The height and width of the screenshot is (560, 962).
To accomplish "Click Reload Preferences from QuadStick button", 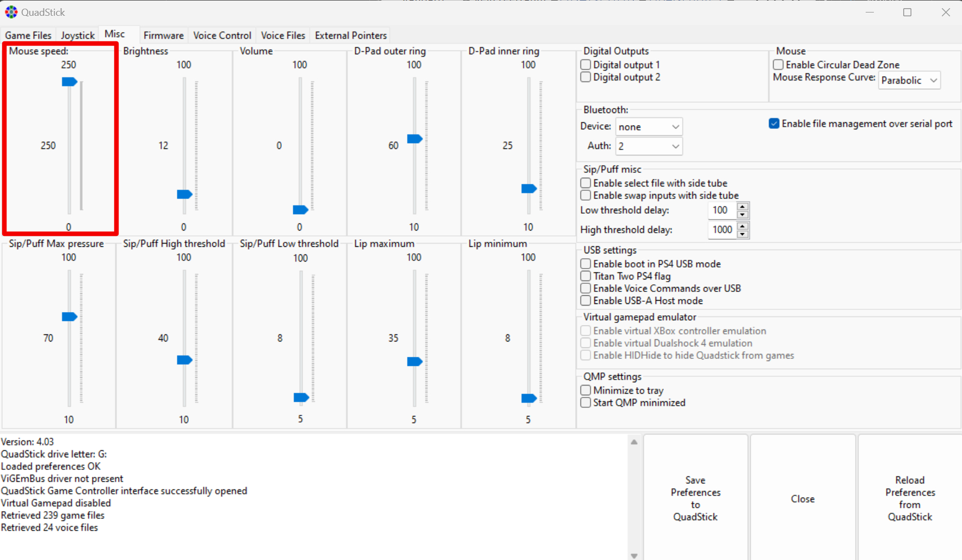I will [x=910, y=498].
